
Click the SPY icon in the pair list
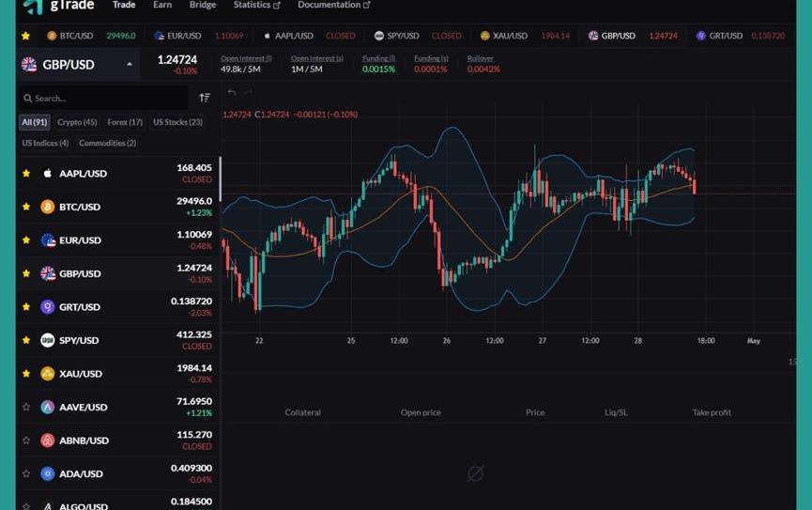(x=48, y=340)
